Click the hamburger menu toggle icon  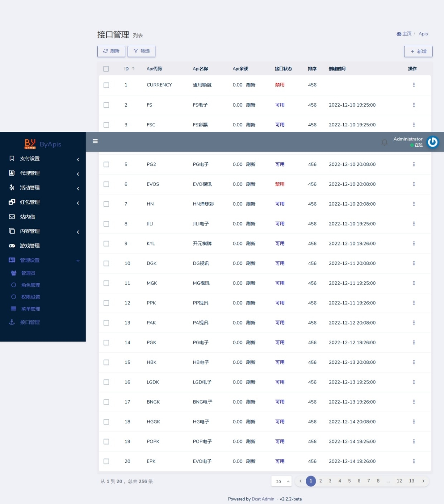click(x=95, y=141)
